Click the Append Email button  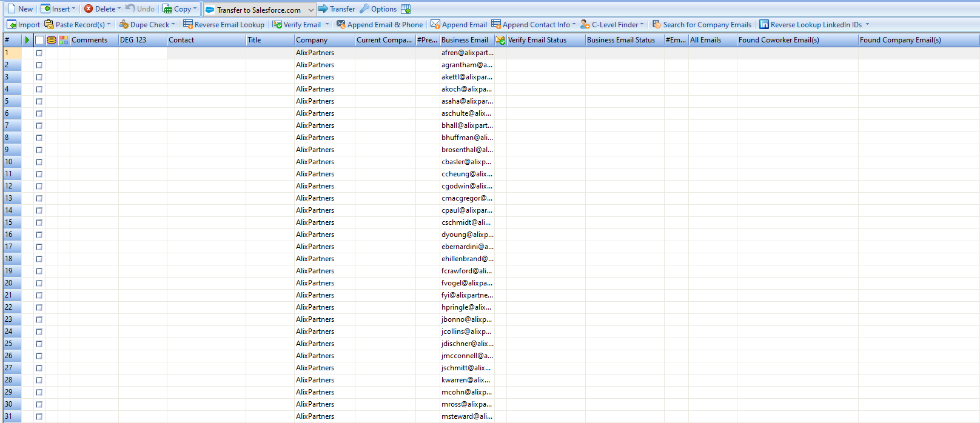pos(458,25)
